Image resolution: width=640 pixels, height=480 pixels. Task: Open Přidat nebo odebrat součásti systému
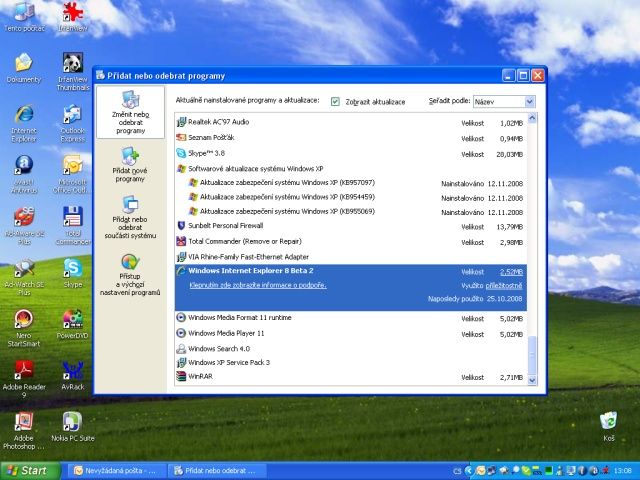[130, 217]
